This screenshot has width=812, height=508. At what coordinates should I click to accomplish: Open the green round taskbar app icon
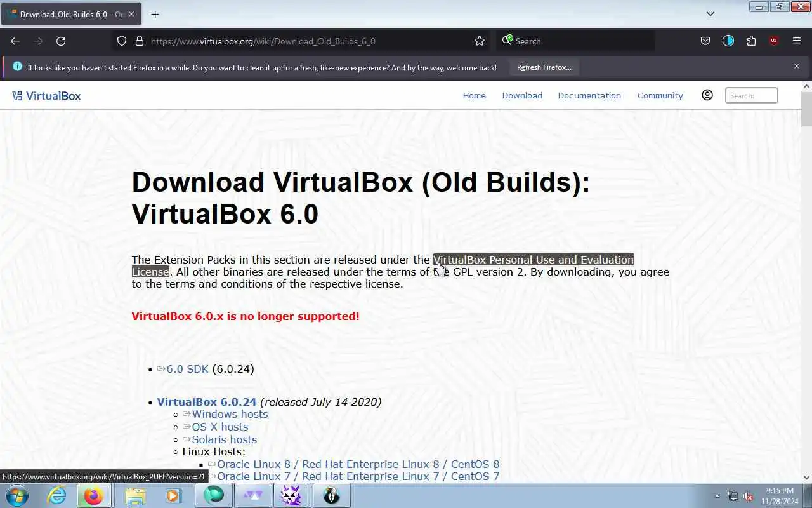pos(214,495)
